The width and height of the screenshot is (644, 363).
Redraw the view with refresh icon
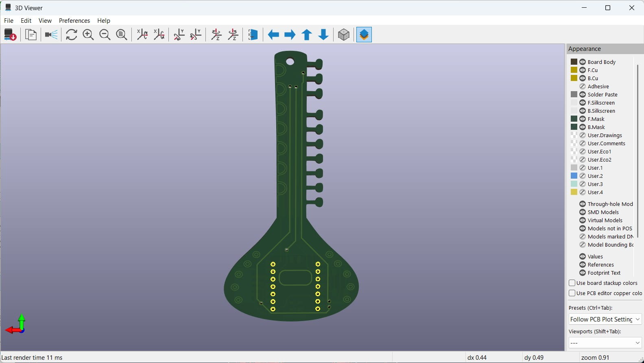(x=72, y=35)
